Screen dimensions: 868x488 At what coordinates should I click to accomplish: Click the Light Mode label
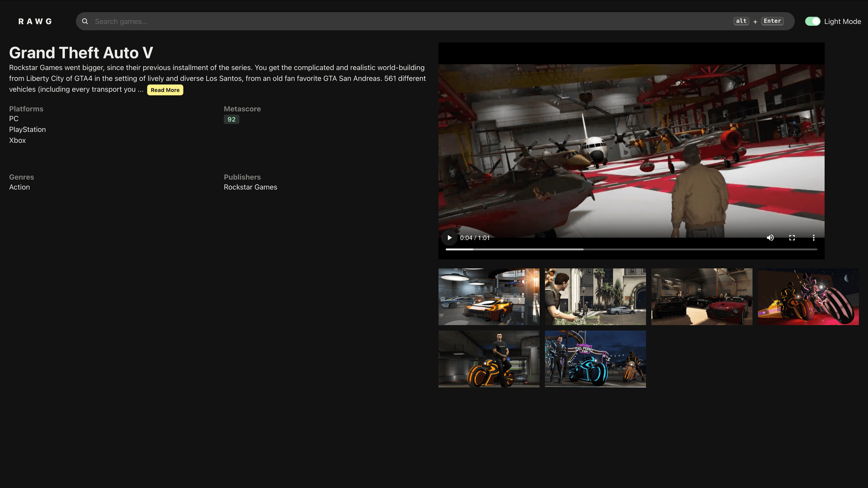click(843, 22)
